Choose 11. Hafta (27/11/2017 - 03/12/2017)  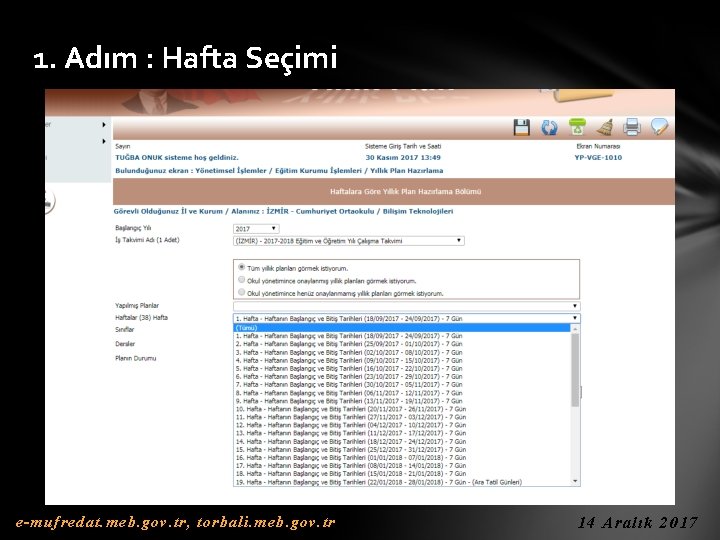402,417
